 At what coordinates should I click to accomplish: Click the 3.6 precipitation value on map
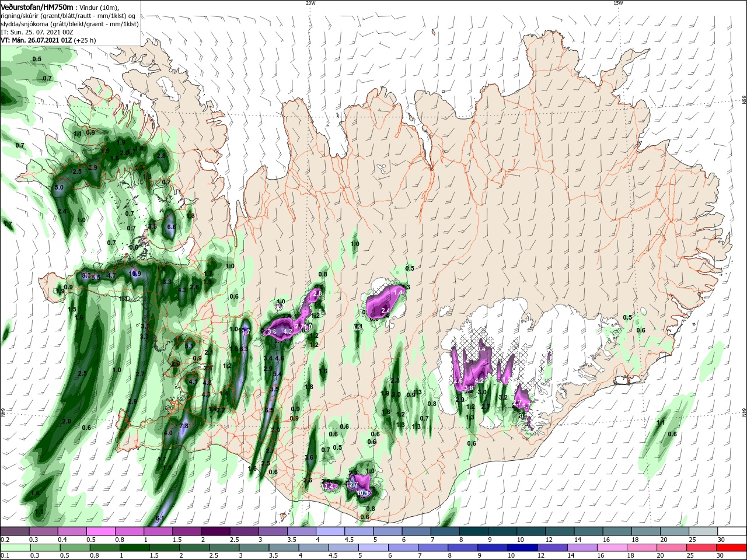(x=309, y=457)
